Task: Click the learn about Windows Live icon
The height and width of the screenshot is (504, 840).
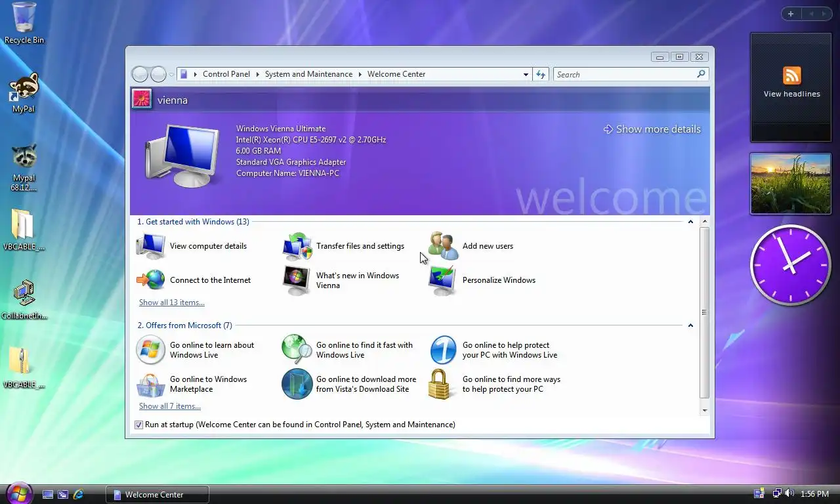Action: click(x=150, y=350)
